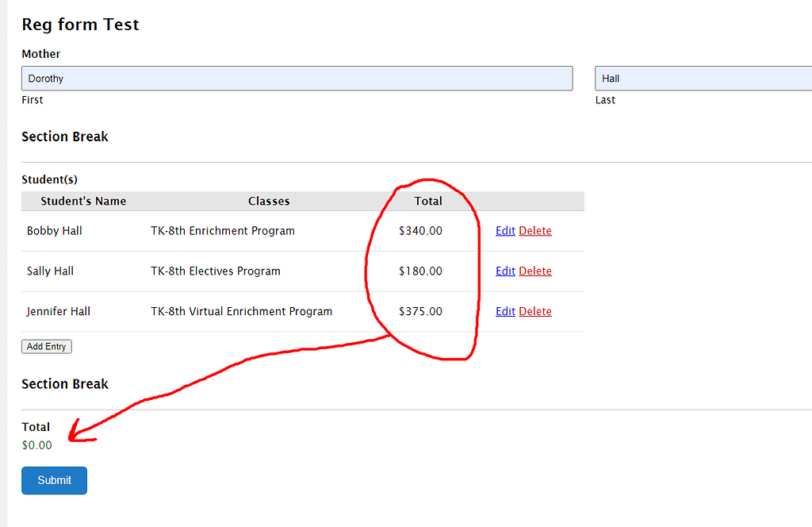Click the Reg form Test title
This screenshot has width=812, height=527.
(x=80, y=25)
